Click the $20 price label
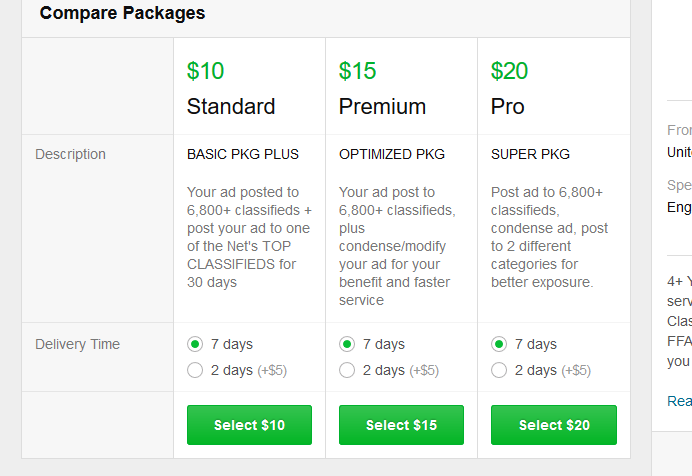Image resolution: width=692 pixels, height=476 pixels. click(x=509, y=71)
